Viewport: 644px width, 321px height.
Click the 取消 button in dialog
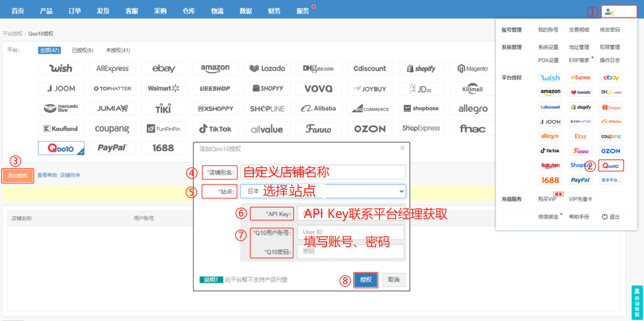pos(394,280)
